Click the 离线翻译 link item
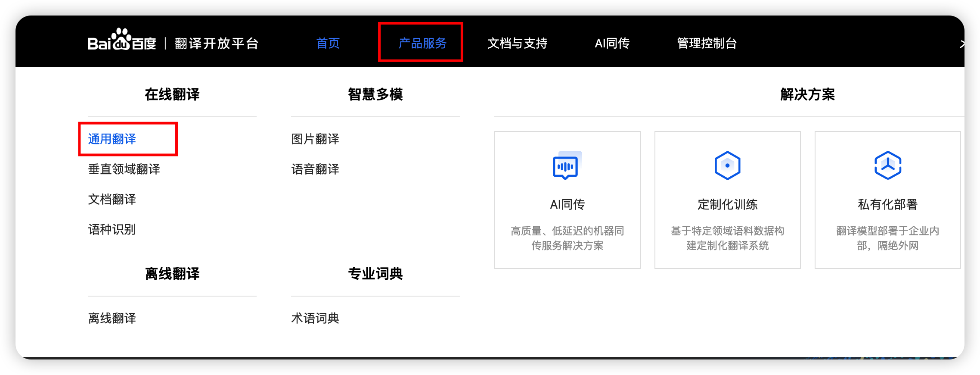Viewport: 980px width, 375px height. pyautogui.click(x=112, y=318)
